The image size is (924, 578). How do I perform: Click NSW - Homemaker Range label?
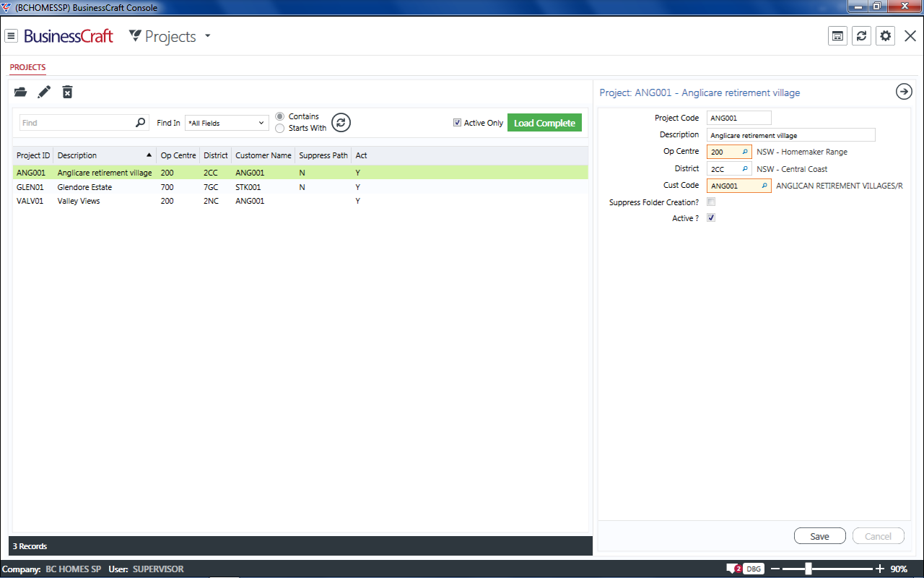click(x=802, y=152)
